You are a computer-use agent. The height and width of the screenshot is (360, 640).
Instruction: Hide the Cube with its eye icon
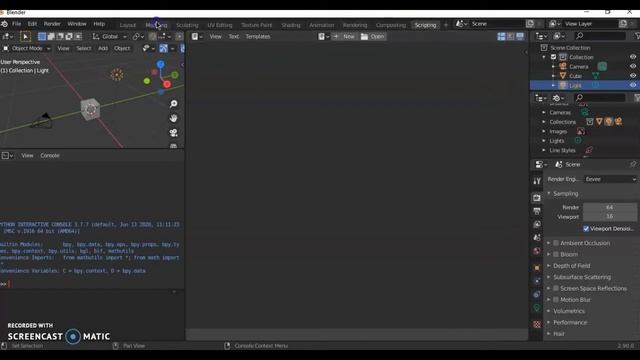[x=633, y=76]
